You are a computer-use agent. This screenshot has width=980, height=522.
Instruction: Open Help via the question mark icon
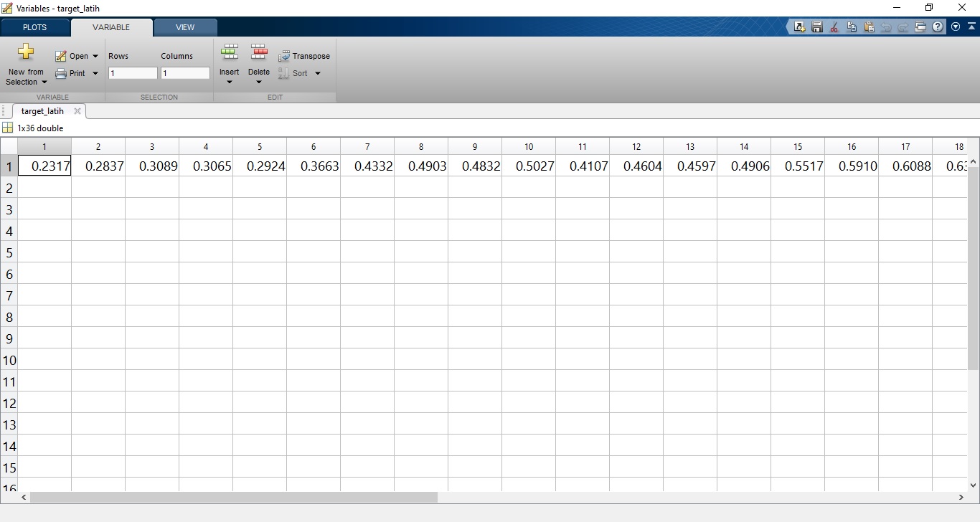[938, 27]
